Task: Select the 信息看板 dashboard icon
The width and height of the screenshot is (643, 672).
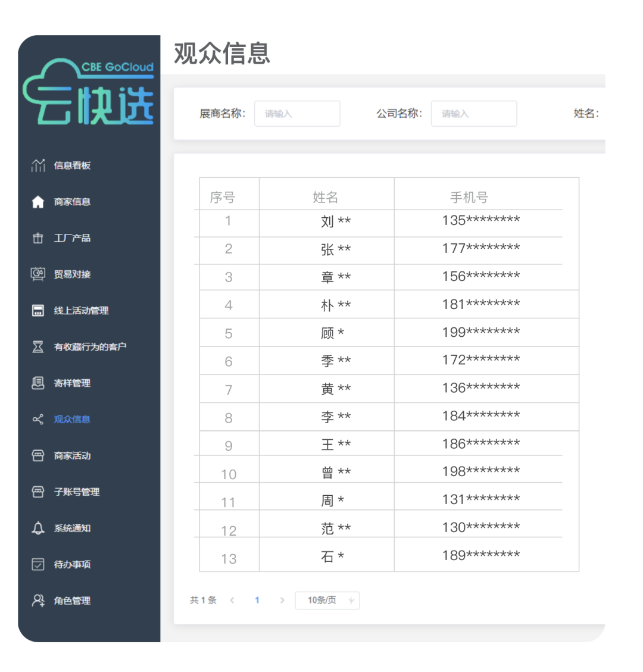Action: pos(39,165)
